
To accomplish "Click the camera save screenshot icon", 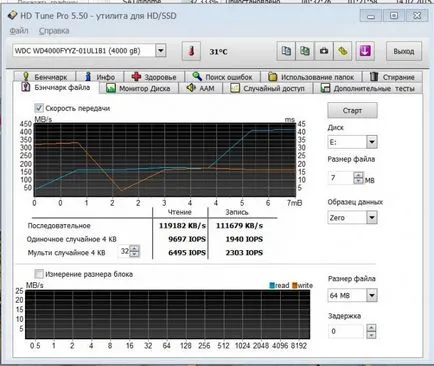I will [324, 51].
